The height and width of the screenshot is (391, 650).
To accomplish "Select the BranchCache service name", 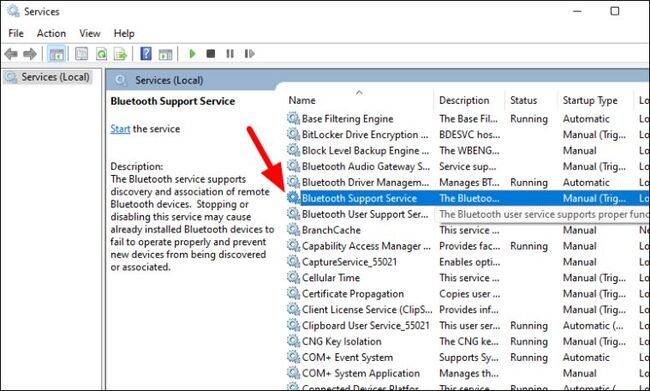I will coord(331,230).
